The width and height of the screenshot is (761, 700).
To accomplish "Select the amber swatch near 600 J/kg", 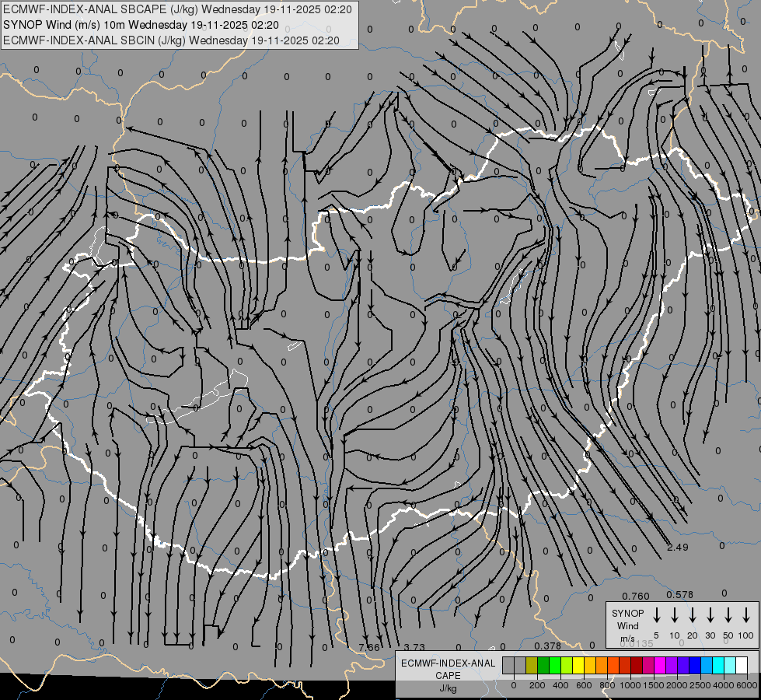I will [591, 665].
